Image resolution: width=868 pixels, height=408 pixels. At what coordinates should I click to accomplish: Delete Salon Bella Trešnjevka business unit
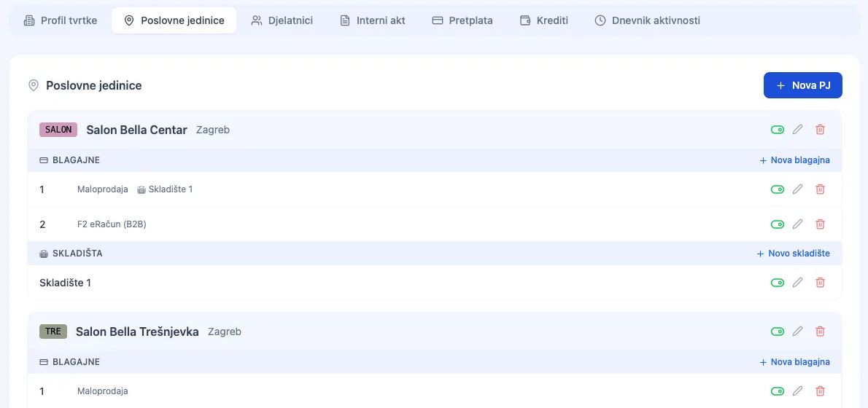tap(821, 331)
